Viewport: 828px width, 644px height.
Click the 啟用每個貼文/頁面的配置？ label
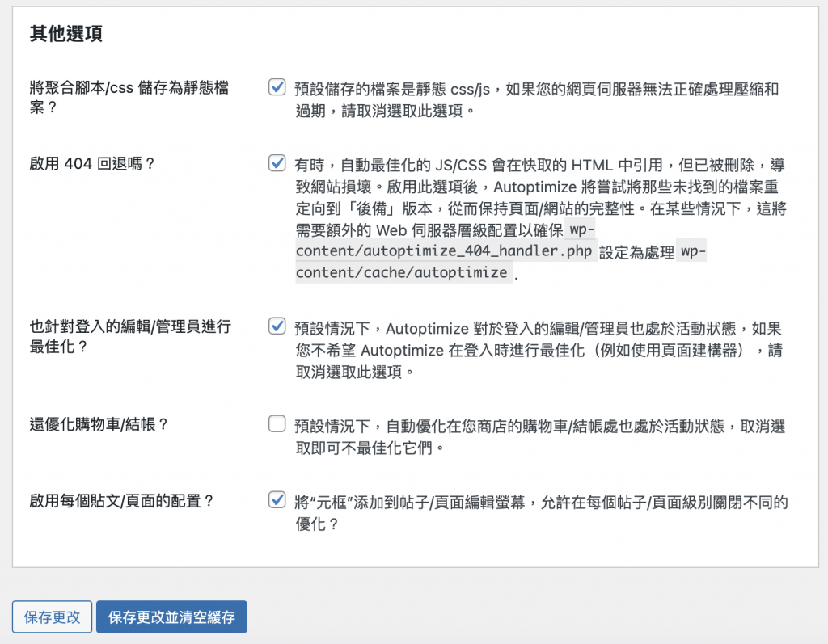[122, 500]
